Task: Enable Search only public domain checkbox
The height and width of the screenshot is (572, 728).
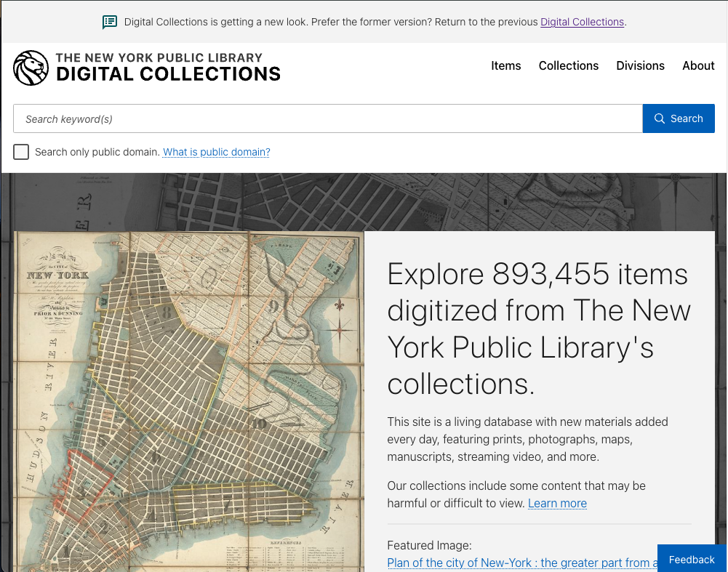Action: point(21,152)
